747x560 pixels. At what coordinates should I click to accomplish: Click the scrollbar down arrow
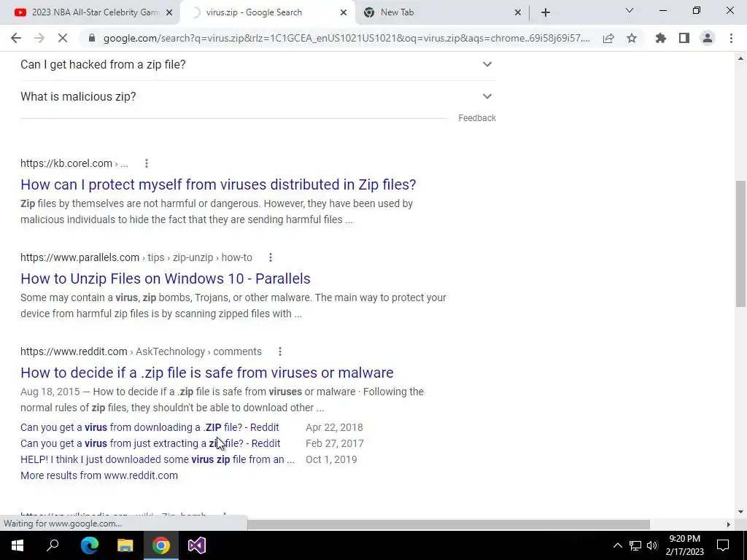[x=740, y=512]
